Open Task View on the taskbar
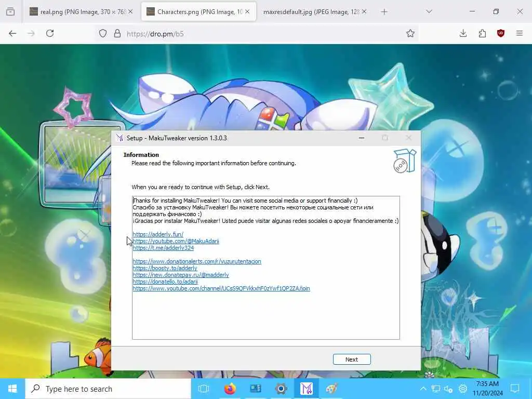 204,389
